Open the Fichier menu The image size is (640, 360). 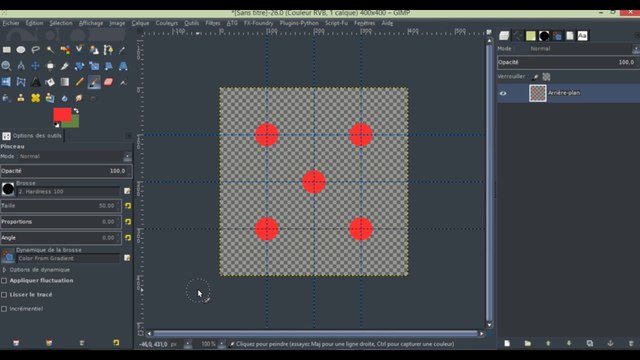click(x=11, y=23)
